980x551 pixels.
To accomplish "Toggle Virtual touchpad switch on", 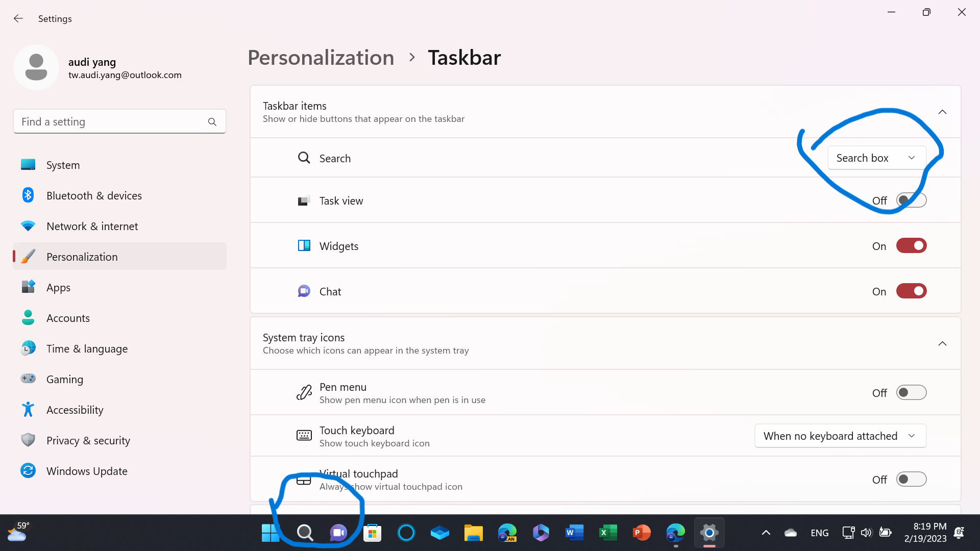I will click(911, 479).
